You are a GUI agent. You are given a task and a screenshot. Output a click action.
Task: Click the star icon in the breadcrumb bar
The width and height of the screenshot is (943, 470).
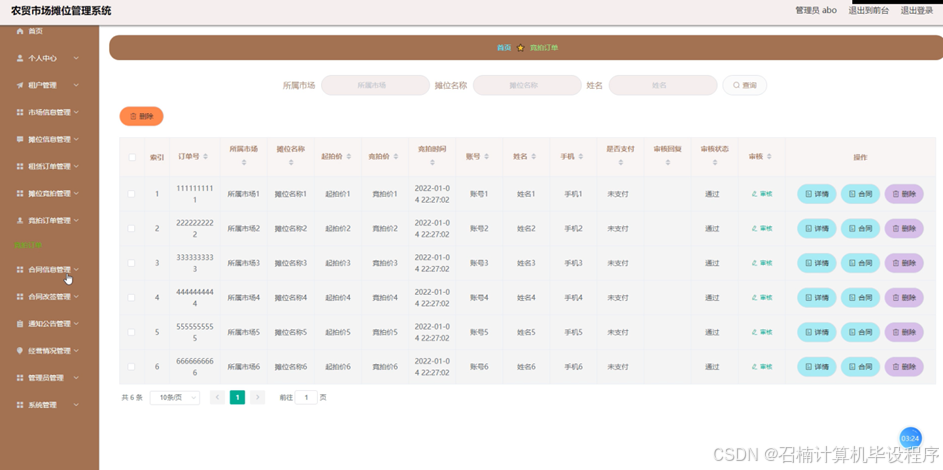click(521, 48)
